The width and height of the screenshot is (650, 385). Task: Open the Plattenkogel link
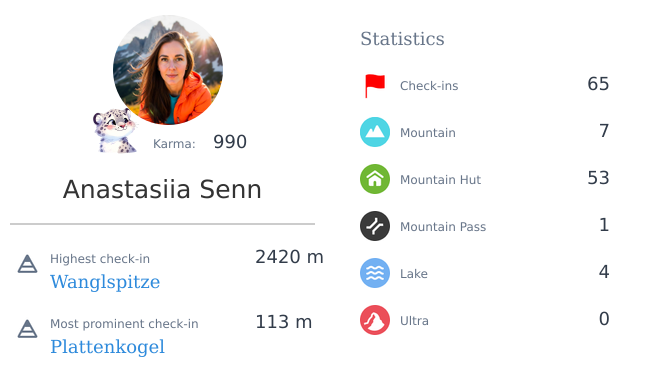click(107, 347)
